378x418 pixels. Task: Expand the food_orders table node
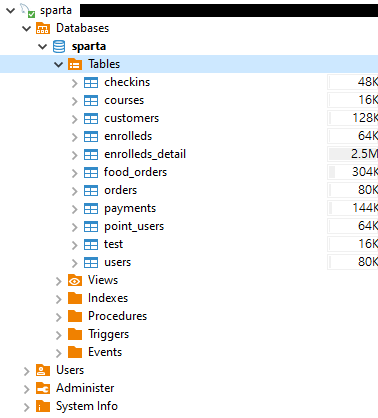(x=75, y=173)
